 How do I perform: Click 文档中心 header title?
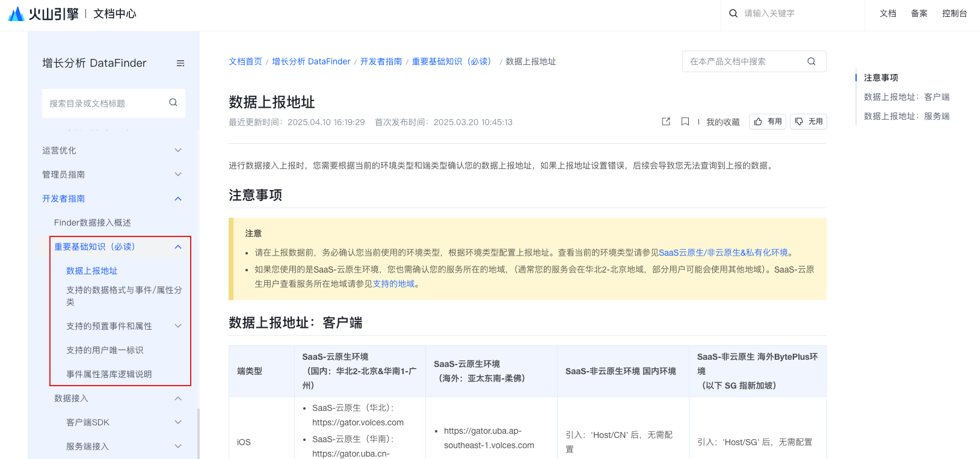(x=115, y=14)
